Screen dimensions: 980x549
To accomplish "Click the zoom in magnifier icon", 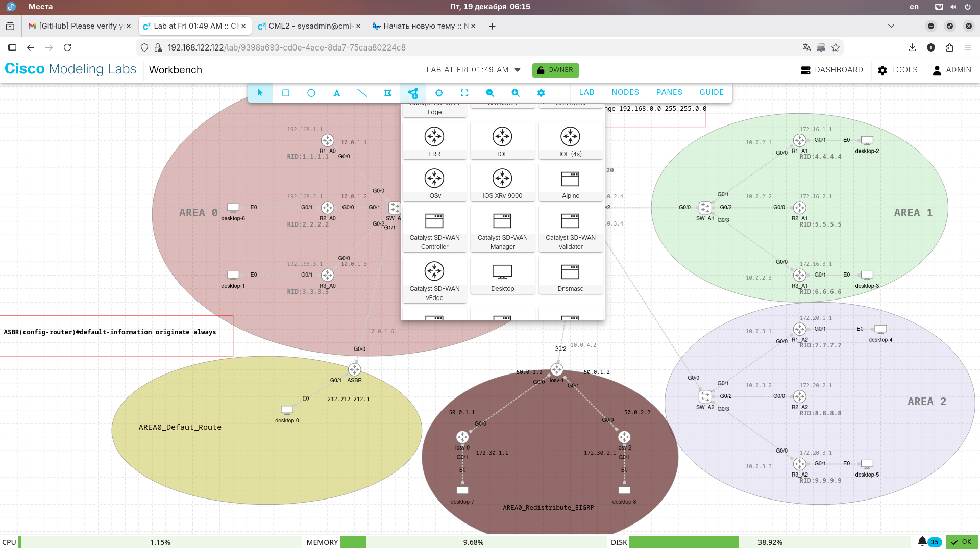I will [x=516, y=93].
